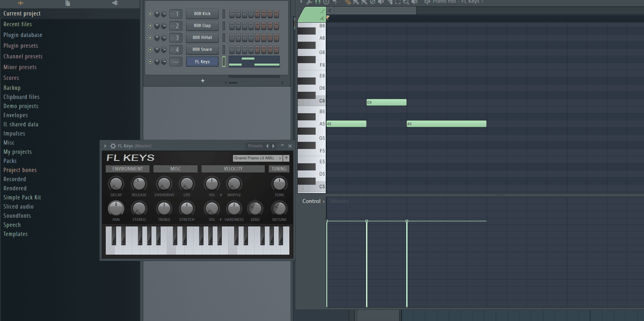The width and height of the screenshot is (644, 321).
Task: Open the piano roll tools wrench menu
Action: (x=309, y=2)
